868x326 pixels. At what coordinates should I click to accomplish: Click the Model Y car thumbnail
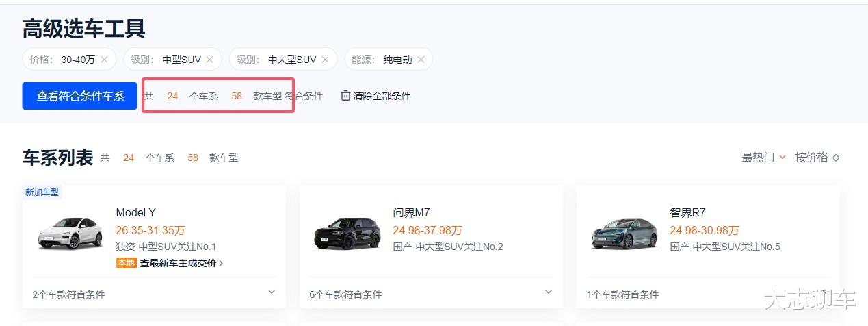tap(69, 234)
